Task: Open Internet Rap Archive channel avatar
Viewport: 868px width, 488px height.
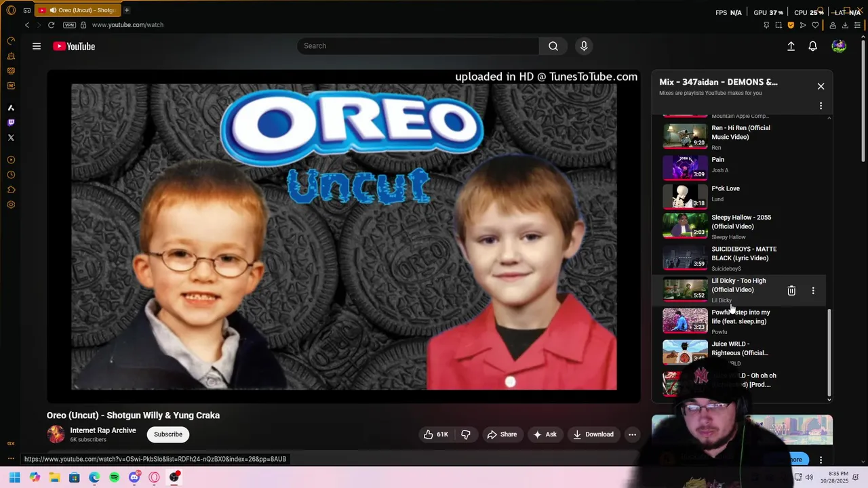Action: (x=56, y=434)
